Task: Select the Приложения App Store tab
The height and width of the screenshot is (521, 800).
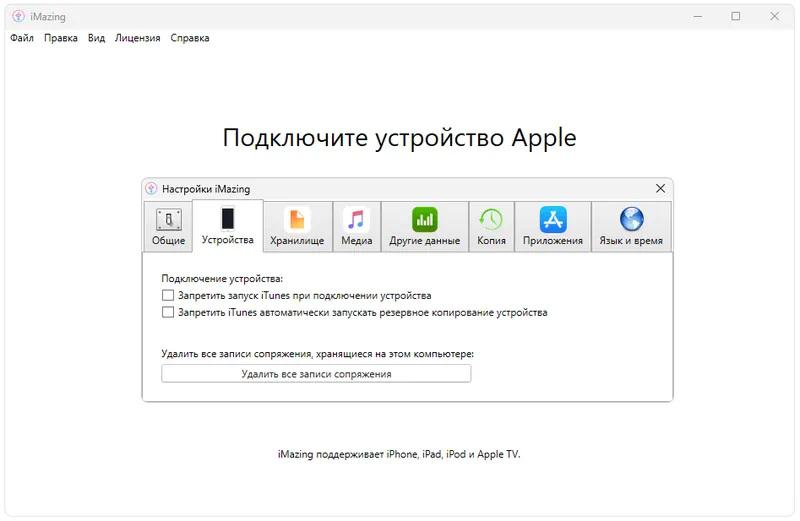Action: point(553,227)
